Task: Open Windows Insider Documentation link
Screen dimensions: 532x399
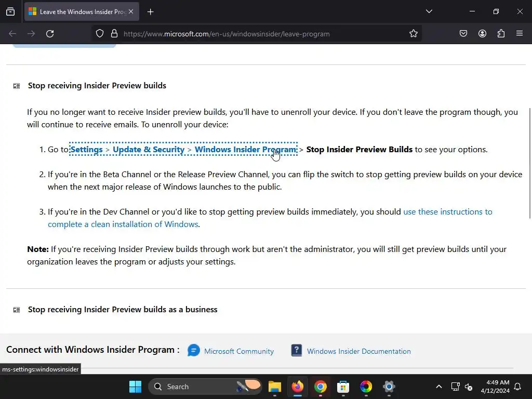Action: click(358, 351)
